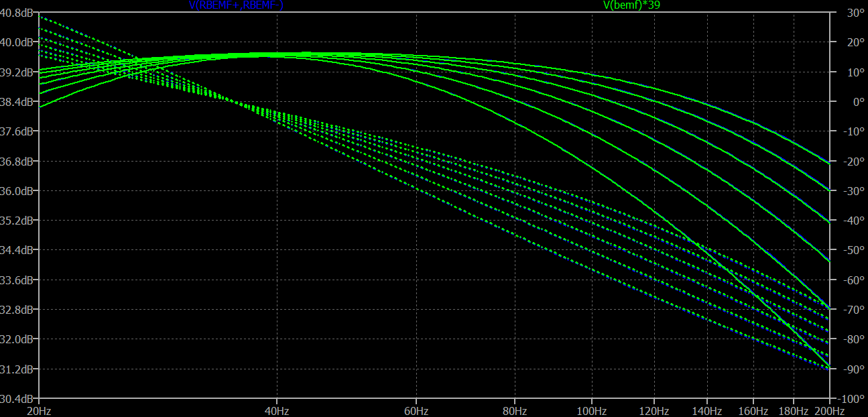Click the 80Hz frequency axis label
Viewport: 868px width, 417px height.
pyautogui.click(x=515, y=410)
